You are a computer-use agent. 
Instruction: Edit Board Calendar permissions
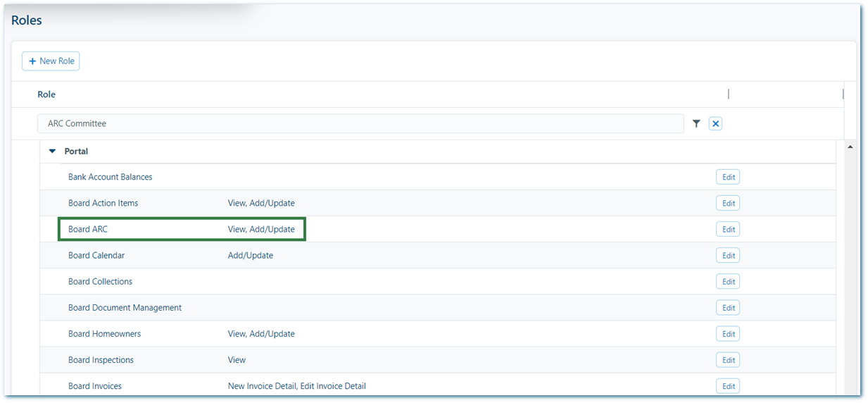729,256
